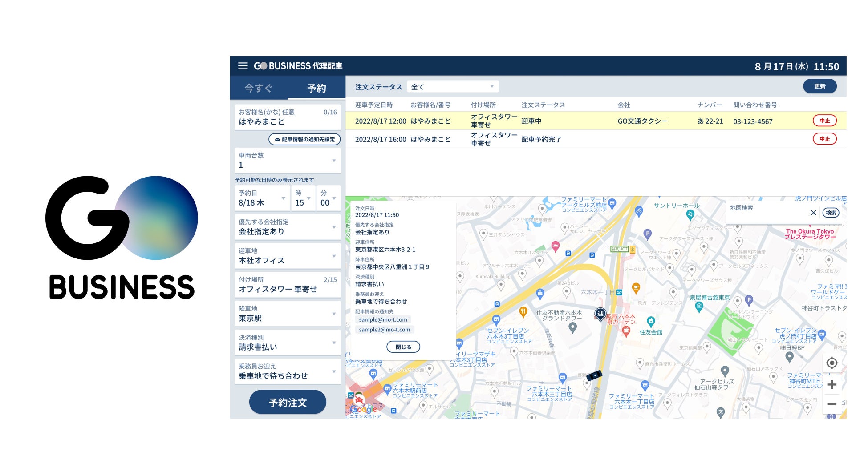This screenshot has height=472, width=868.
Task: Cancel the 16:00 order with 中止
Action: pos(825,139)
